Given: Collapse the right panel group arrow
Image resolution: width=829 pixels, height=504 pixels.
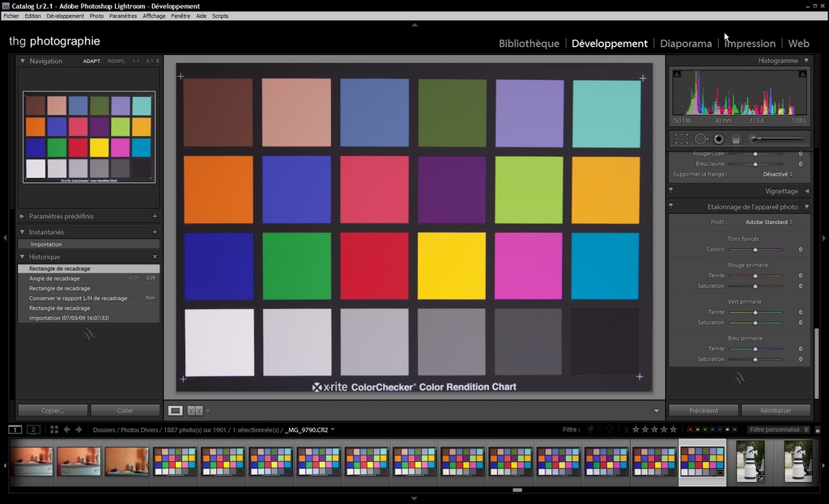Looking at the screenshot, I should [823, 238].
